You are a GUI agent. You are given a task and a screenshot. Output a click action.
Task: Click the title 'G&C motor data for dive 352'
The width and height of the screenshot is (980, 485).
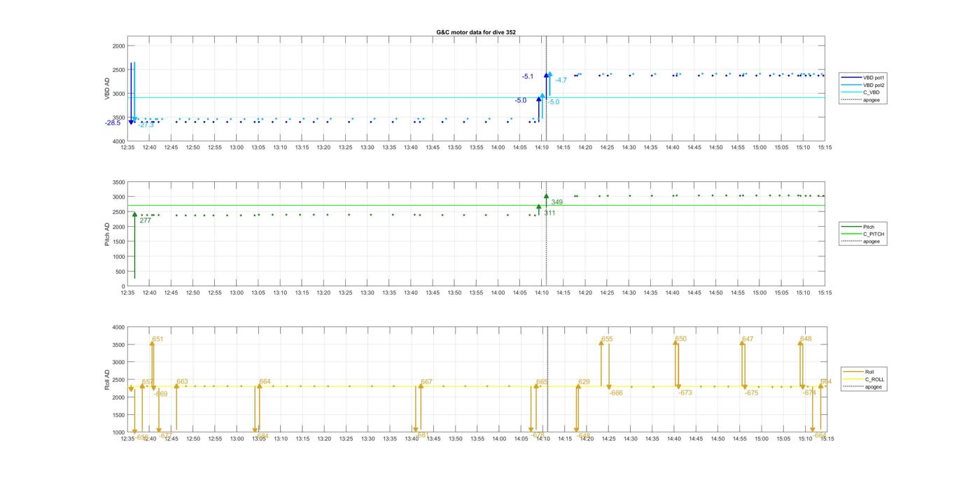[476, 32]
